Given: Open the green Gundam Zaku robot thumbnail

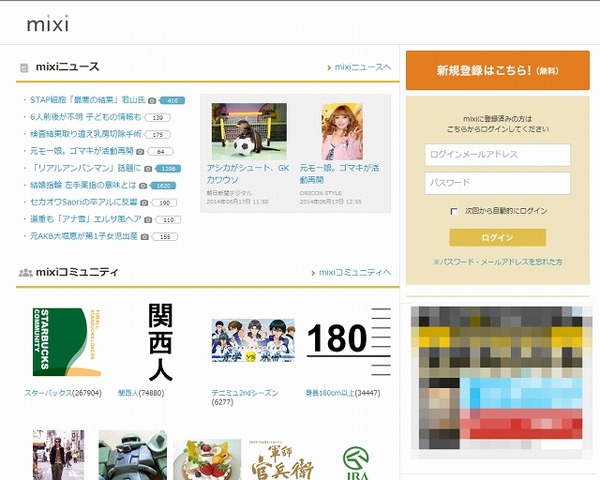Looking at the screenshot, I should [132, 455].
